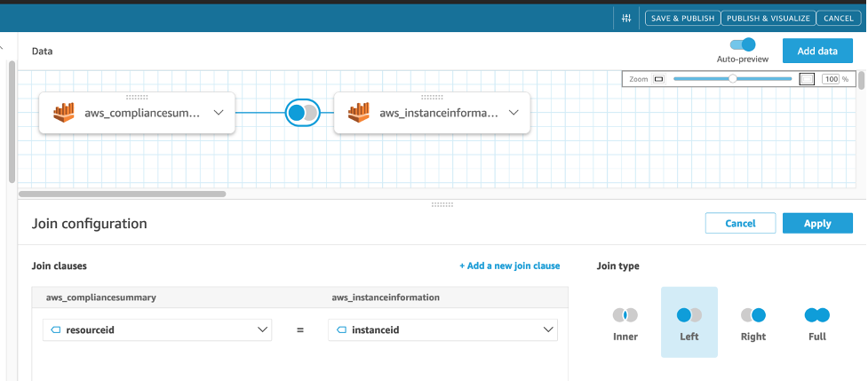Click the left panel vertical scrollbar
This screenshot has width=868, height=381.
coord(12,122)
